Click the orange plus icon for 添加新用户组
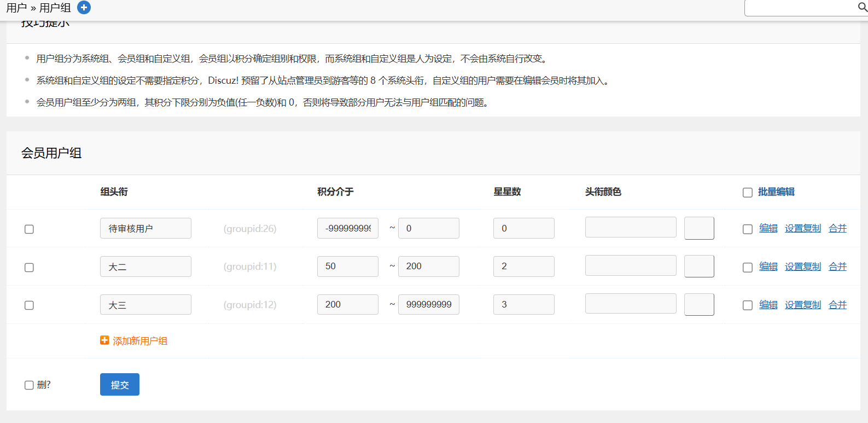Image resolution: width=868 pixels, height=423 pixels. click(104, 340)
